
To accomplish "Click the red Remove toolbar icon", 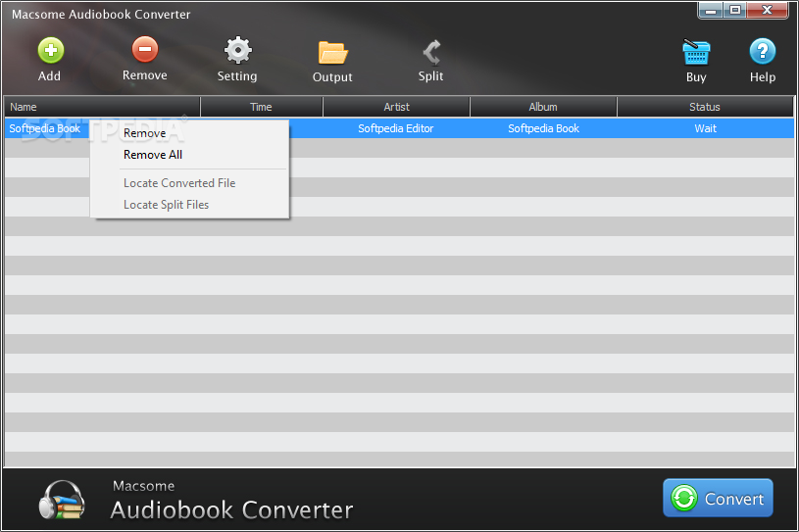I will (x=145, y=49).
